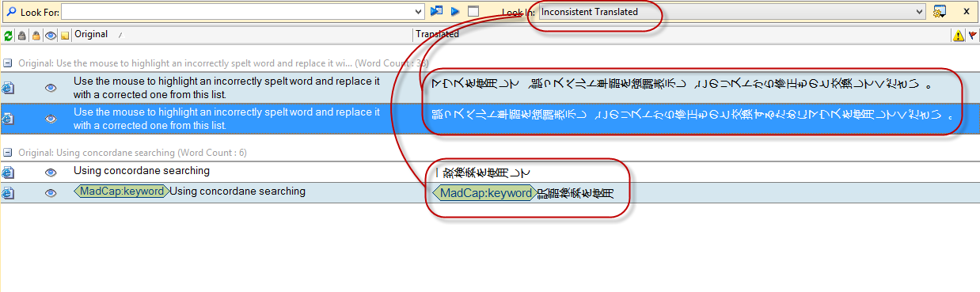Click the blank window icon after the play button
Screen dimensions: 980x292
tap(473, 11)
